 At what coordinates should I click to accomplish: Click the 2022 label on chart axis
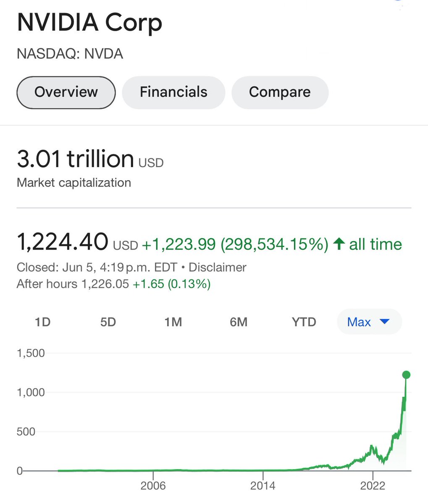(x=373, y=486)
